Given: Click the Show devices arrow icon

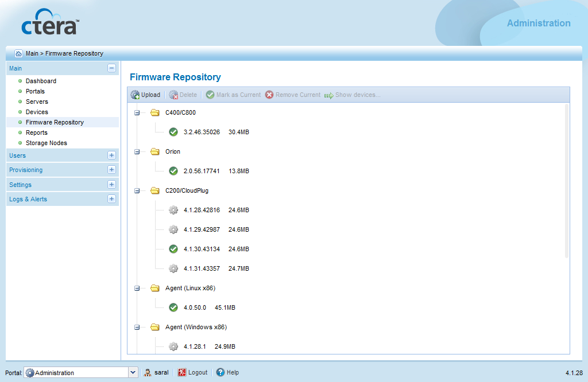Looking at the screenshot, I should point(329,95).
